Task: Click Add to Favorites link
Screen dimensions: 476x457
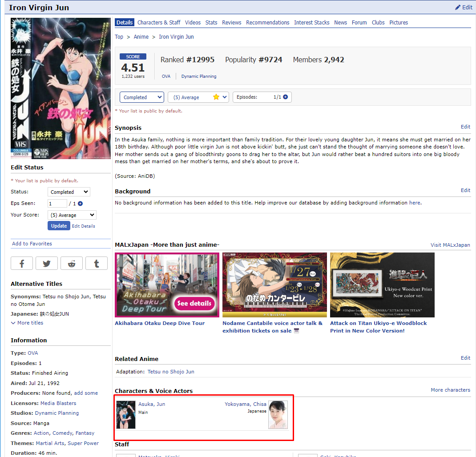Action: tap(32, 244)
